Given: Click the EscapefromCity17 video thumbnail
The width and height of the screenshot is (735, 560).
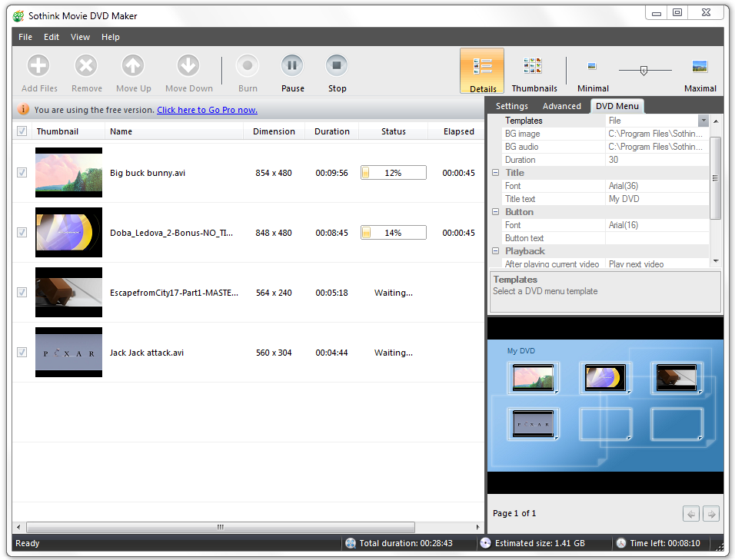Looking at the screenshot, I should pos(68,293).
